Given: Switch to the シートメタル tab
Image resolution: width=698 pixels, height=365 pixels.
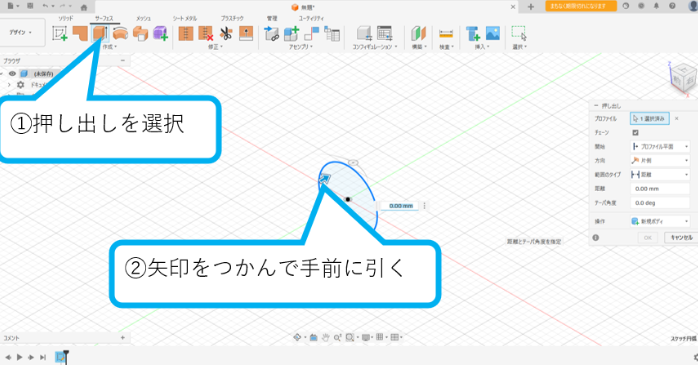Looking at the screenshot, I should [185, 18].
